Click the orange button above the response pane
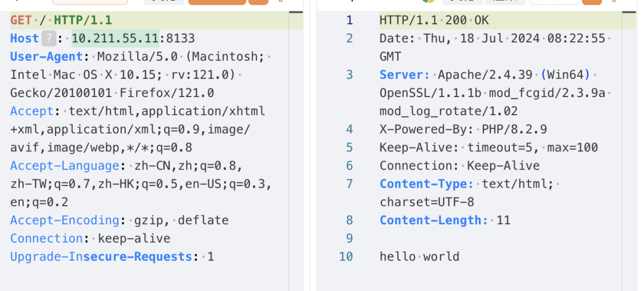This screenshot has width=644, height=291. tap(591, 2)
